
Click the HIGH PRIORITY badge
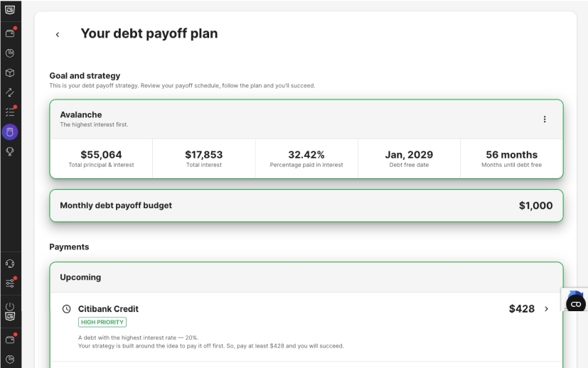pyautogui.click(x=102, y=323)
